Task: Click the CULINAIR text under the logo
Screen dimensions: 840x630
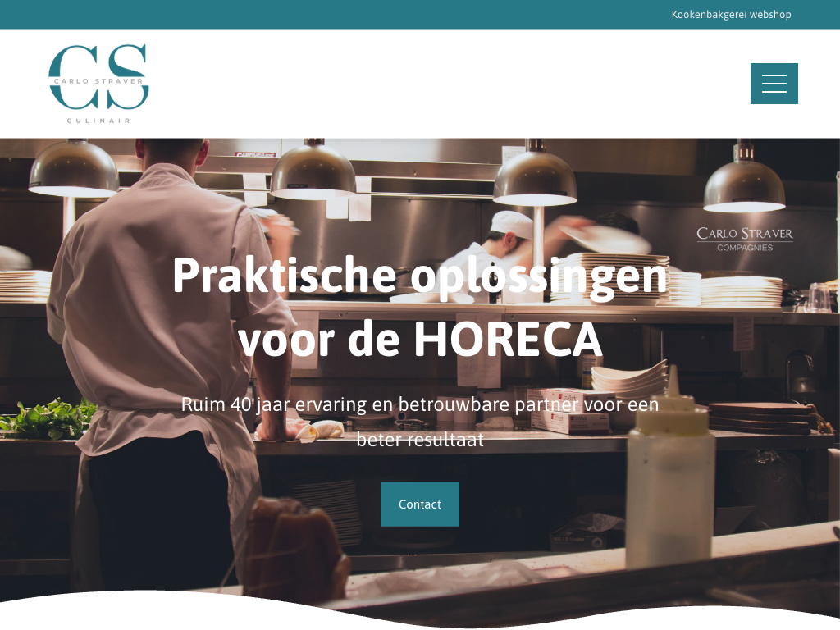Action: [x=98, y=121]
